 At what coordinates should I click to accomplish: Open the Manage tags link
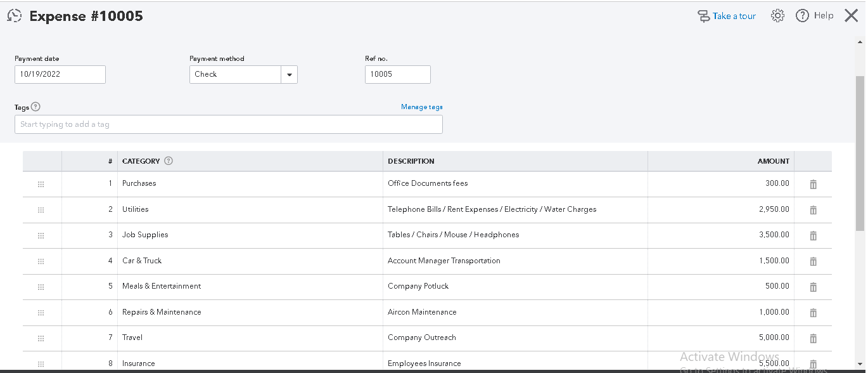click(421, 107)
